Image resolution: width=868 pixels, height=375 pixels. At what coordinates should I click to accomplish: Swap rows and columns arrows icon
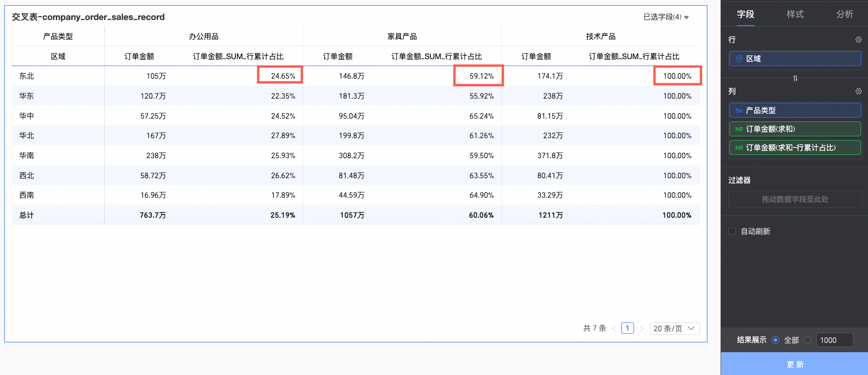coord(795,78)
